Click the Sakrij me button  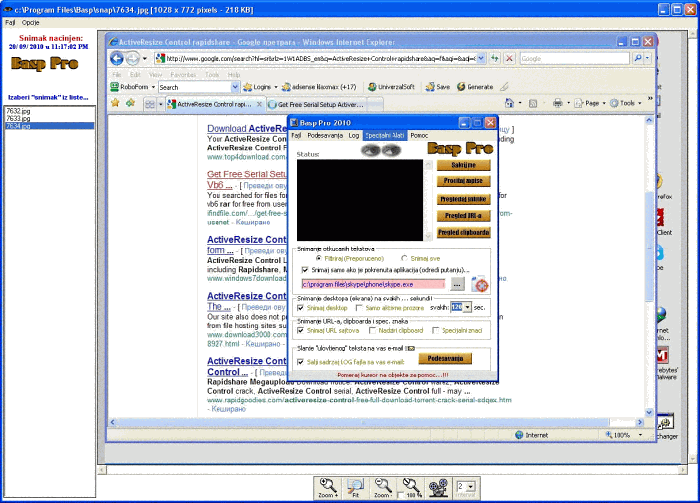pyautogui.click(x=463, y=165)
